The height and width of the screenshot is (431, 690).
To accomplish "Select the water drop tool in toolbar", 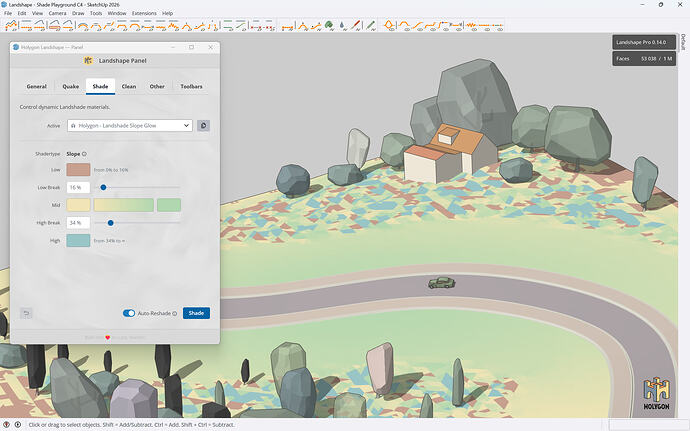I will (x=342, y=26).
